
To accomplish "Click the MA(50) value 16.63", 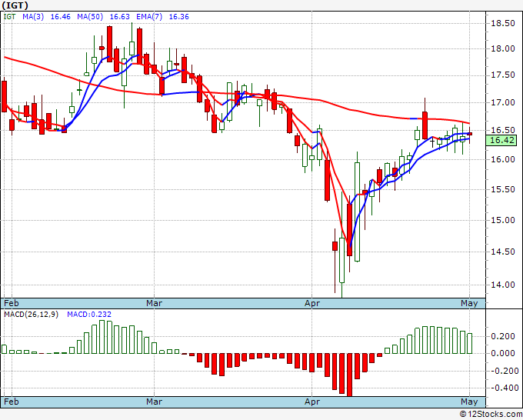I will tap(120, 17).
